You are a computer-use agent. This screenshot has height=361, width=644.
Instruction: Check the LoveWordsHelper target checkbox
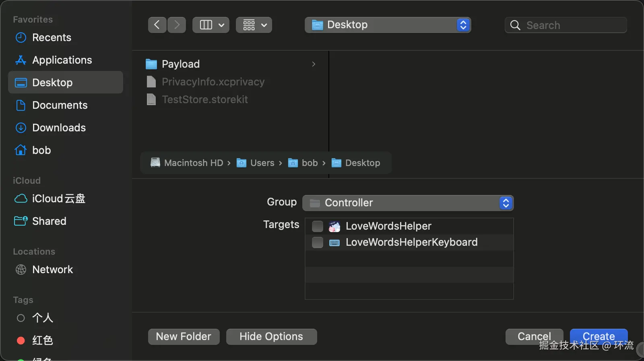coord(318,226)
